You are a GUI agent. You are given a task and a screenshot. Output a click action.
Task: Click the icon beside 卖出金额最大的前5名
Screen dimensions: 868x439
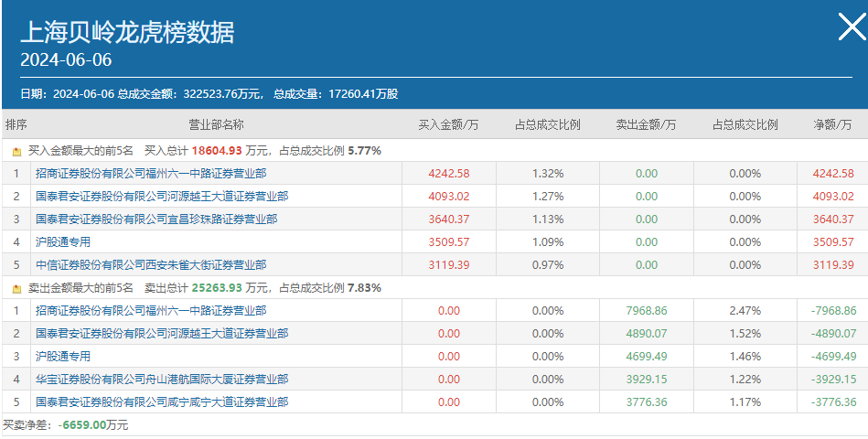point(16,288)
